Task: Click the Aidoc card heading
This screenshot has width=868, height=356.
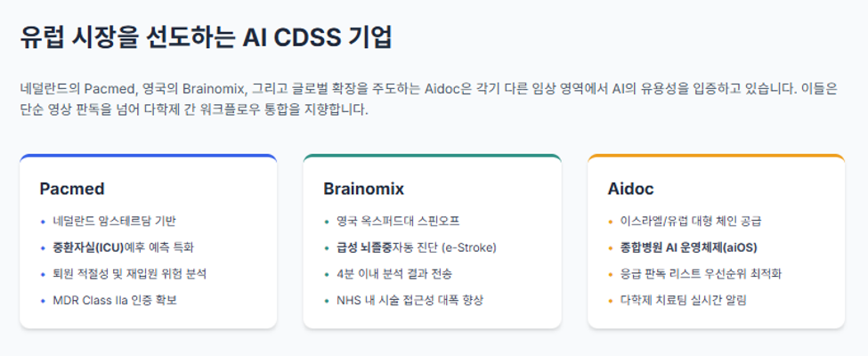Action: [630, 189]
